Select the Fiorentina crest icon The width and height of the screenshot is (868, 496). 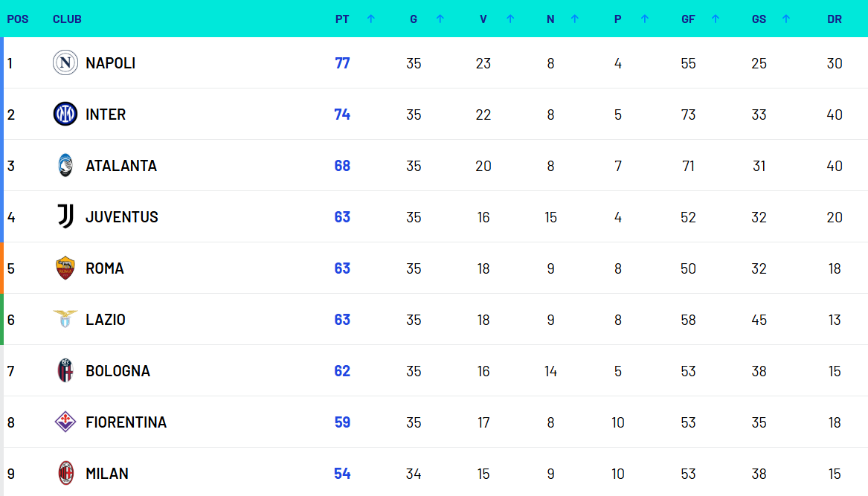(x=65, y=422)
